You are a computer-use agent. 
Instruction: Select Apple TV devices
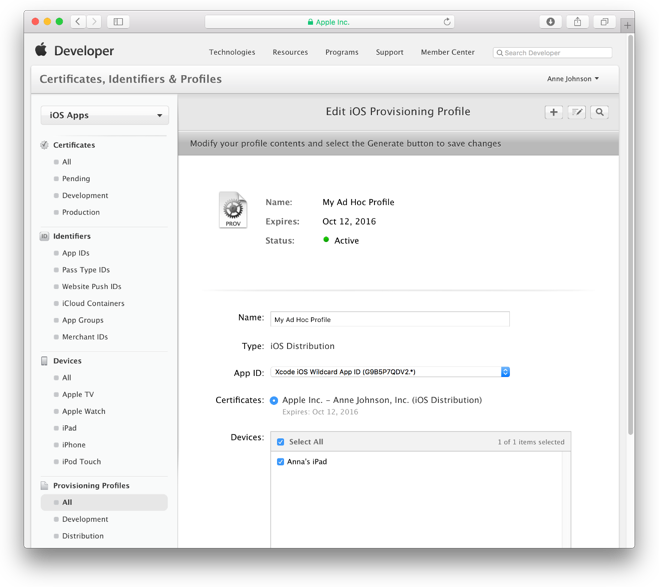(x=78, y=395)
